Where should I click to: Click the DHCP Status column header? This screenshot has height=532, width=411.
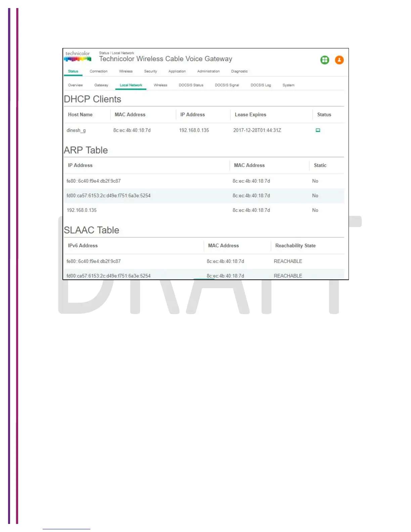click(324, 115)
